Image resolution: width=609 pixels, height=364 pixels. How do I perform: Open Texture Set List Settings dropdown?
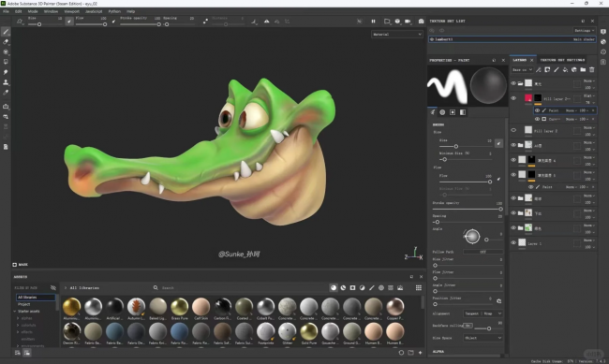pyautogui.click(x=584, y=30)
